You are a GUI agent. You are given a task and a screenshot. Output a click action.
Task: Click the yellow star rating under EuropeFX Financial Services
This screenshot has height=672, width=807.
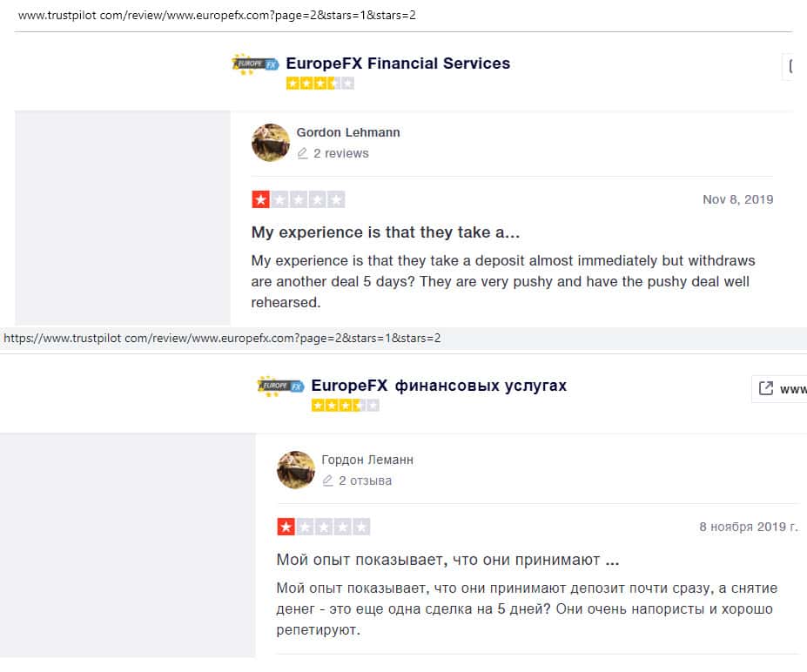pos(319,84)
